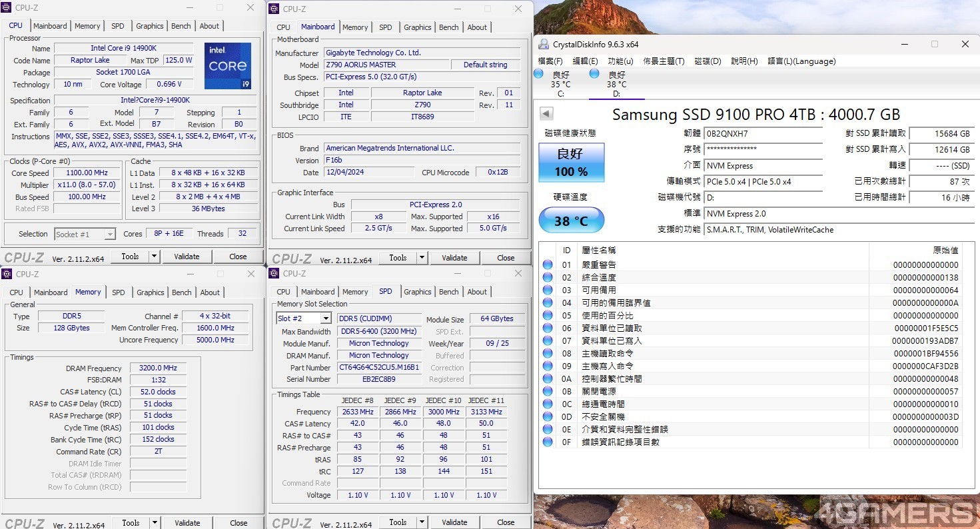Open About tab in SPD window
This screenshot has width=980, height=529.
click(x=477, y=292)
